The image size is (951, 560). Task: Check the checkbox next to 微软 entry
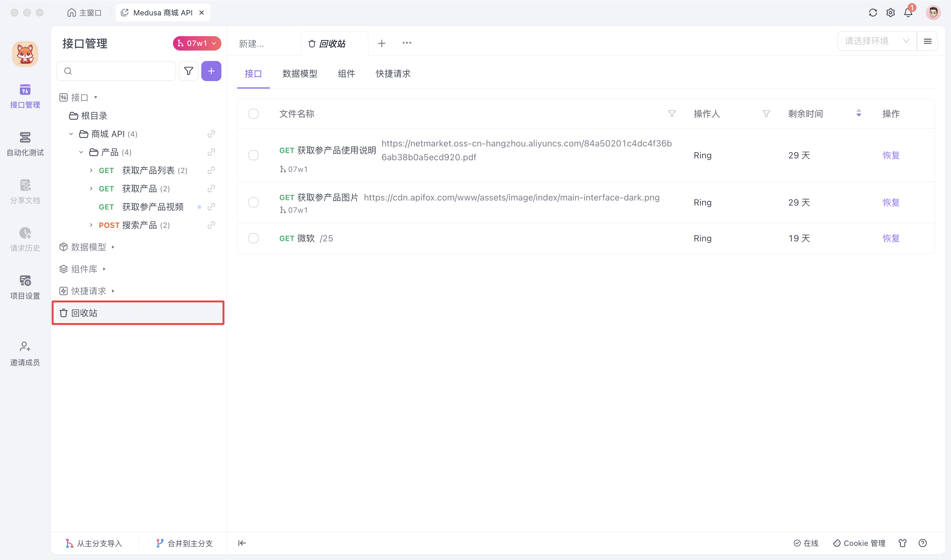tap(253, 238)
